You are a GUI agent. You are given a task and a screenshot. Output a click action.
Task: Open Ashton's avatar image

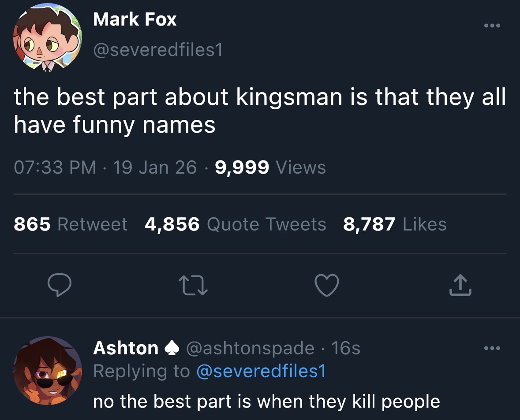[x=48, y=371]
